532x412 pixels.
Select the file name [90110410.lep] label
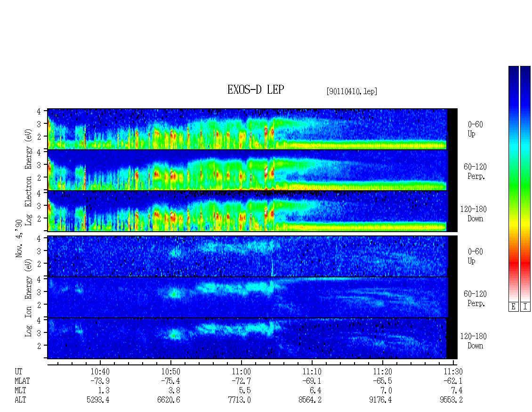click(352, 91)
